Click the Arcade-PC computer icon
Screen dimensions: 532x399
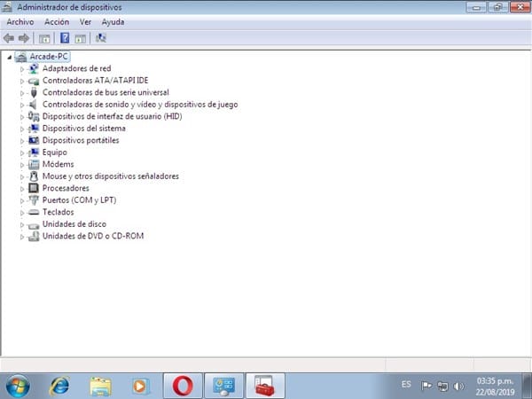[21, 57]
